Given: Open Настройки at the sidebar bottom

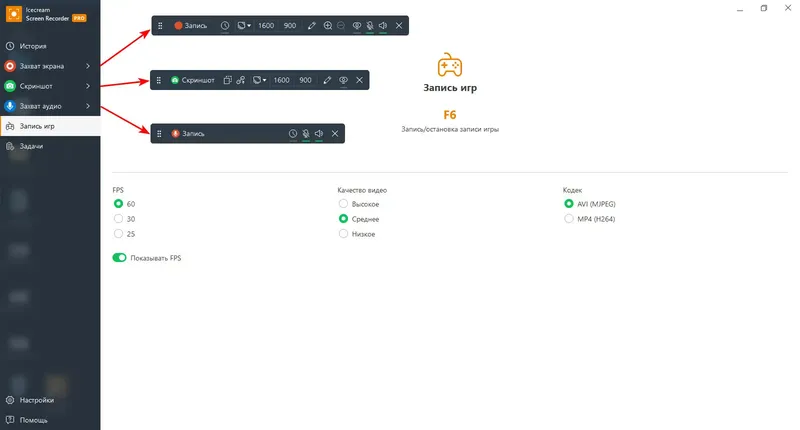Looking at the screenshot, I should click(50, 400).
